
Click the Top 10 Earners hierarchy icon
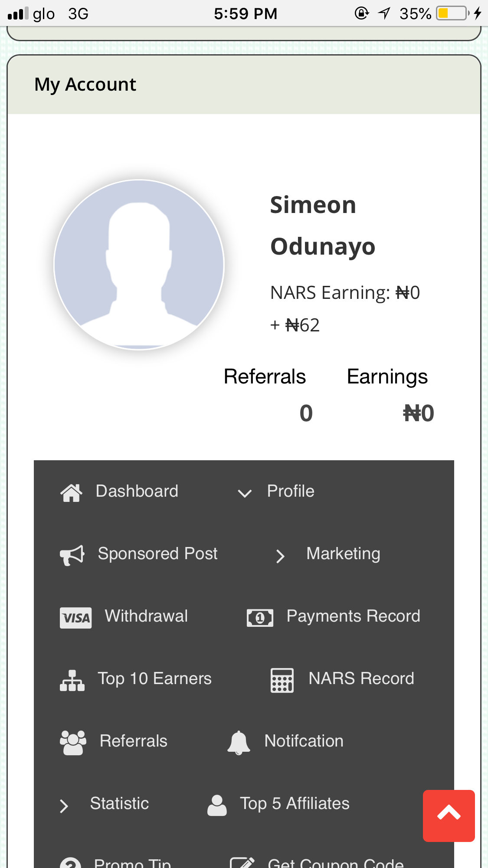point(72,680)
